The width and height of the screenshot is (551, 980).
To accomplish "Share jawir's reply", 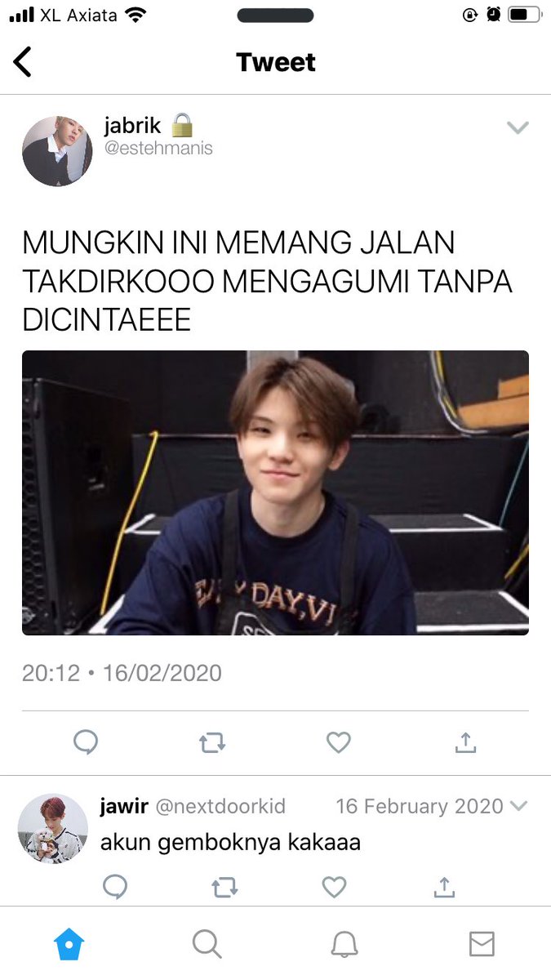I will click(444, 887).
